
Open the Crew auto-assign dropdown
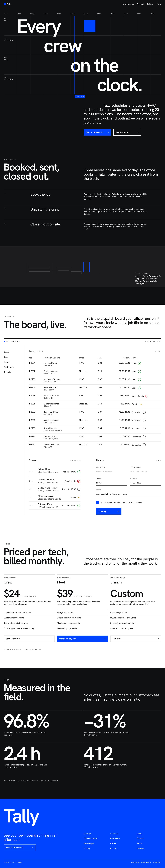(x=129, y=494)
